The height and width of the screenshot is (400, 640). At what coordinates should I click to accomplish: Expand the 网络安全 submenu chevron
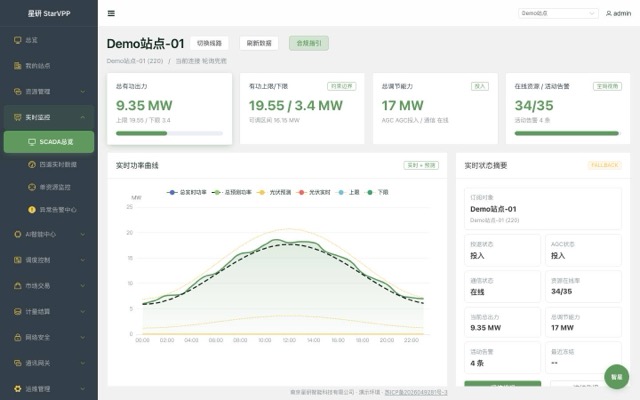[x=83, y=337]
